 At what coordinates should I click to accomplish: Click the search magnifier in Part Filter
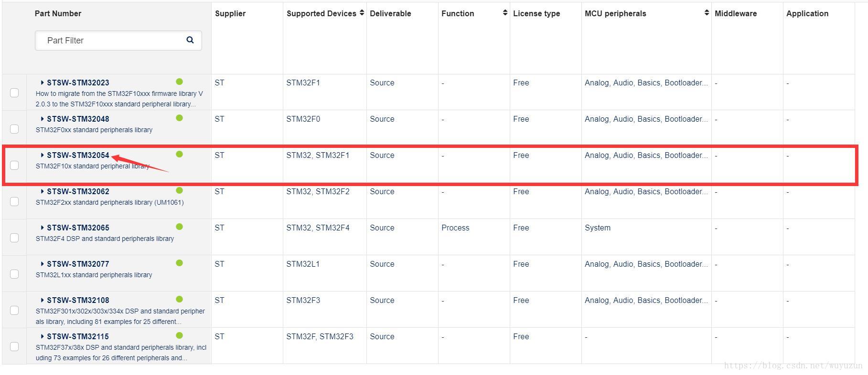pyautogui.click(x=190, y=40)
